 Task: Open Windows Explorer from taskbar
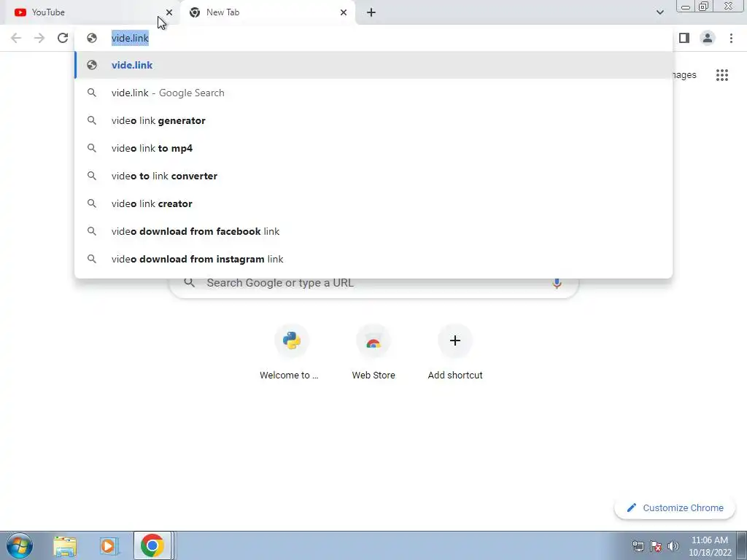(65, 546)
